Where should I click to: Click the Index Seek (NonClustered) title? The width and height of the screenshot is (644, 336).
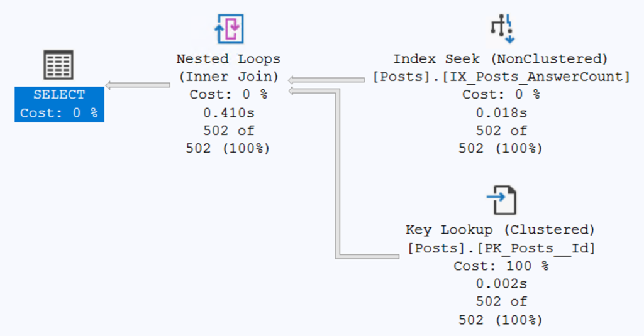(x=501, y=59)
